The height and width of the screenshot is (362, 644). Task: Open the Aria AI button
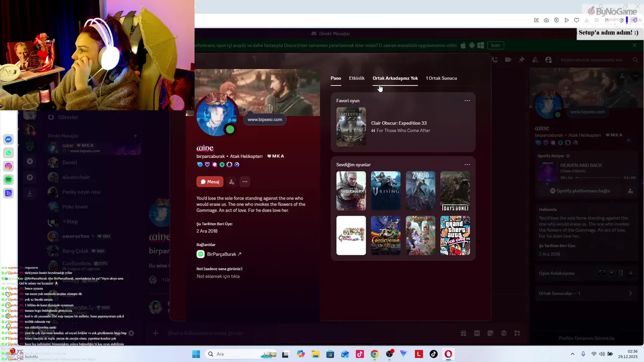coord(637,20)
